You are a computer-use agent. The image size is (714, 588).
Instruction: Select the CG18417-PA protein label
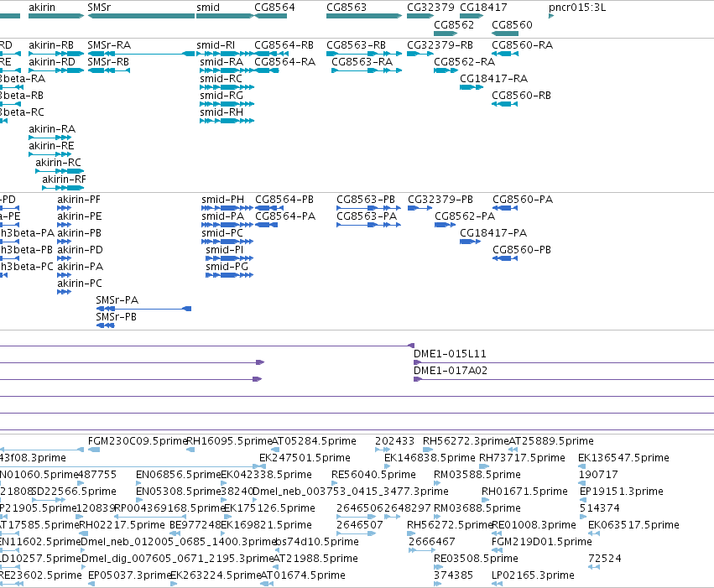coord(493,233)
